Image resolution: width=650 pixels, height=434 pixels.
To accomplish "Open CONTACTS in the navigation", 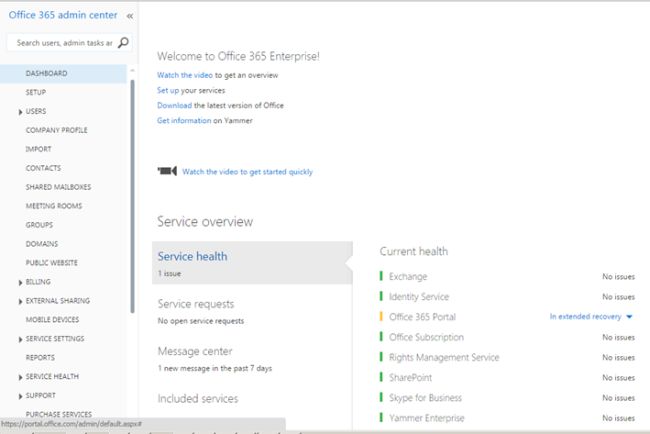I will pyautogui.click(x=43, y=168).
